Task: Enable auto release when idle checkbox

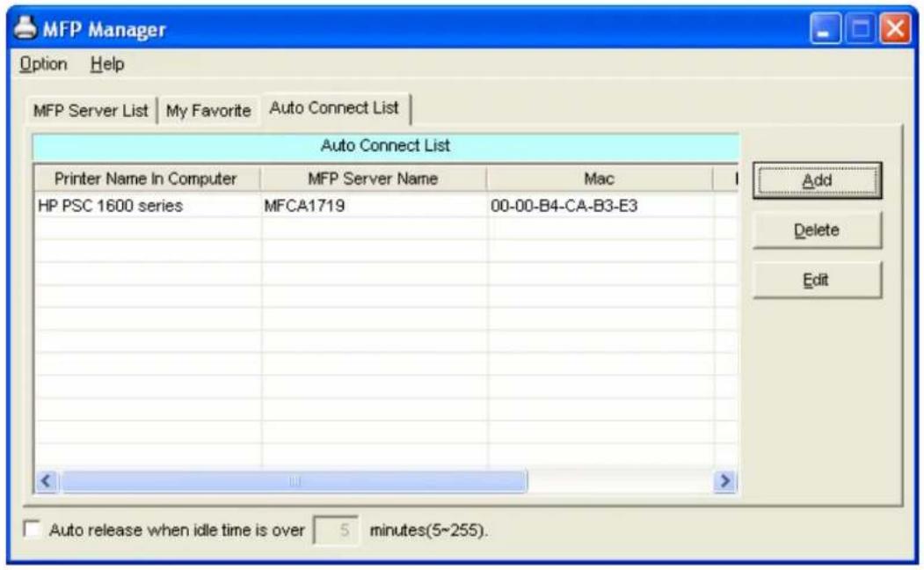Action: tap(33, 529)
